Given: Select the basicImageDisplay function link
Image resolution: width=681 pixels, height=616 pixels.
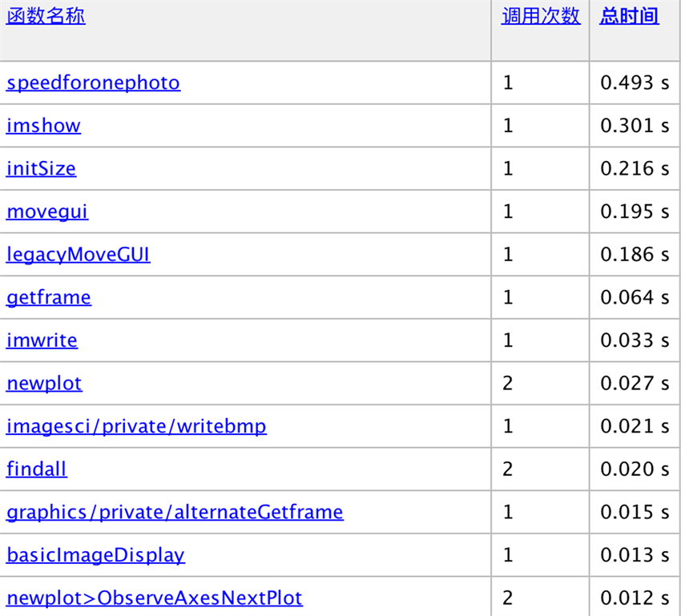Looking at the screenshot, I should (x=95, y=555).
